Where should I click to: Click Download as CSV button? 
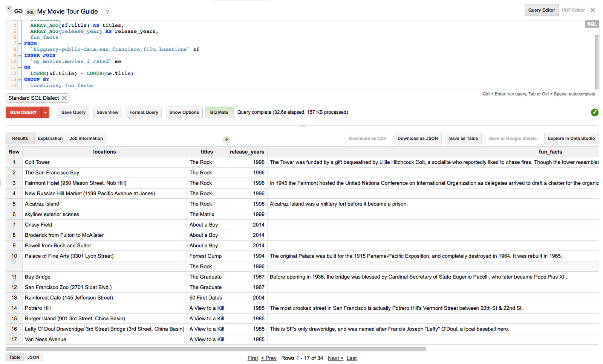click(367, 139)
